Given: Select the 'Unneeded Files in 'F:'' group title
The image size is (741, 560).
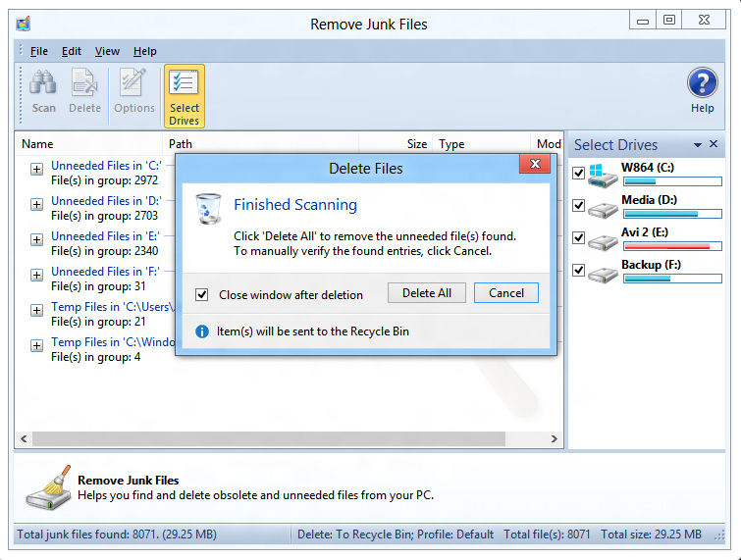Looking at the screenshot, I should [x=105, y=272].
